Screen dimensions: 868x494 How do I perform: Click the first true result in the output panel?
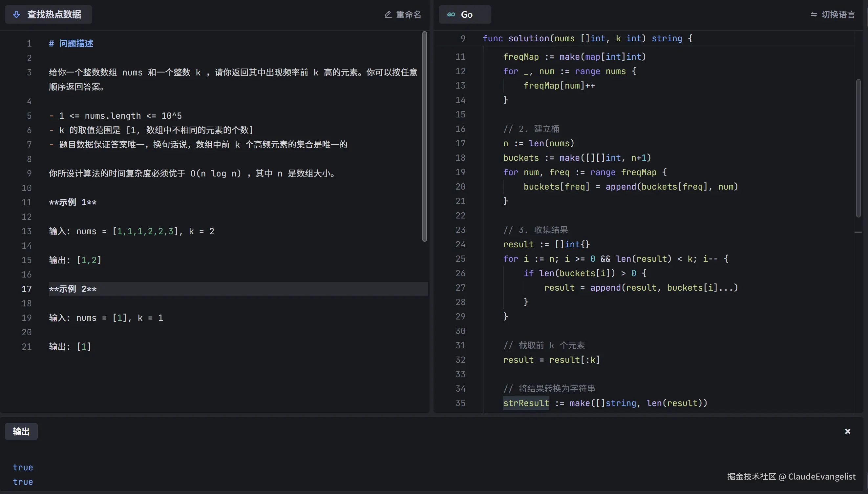23,467
